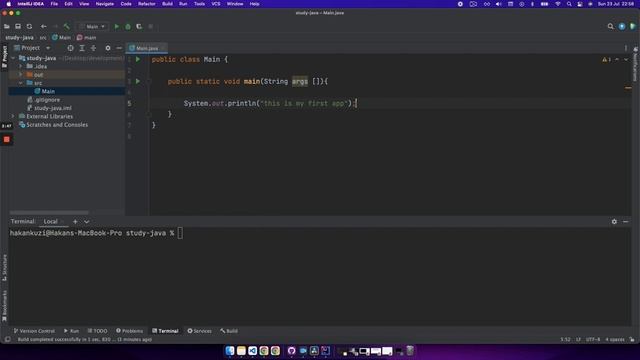Hide the Project panel with minus icon
Image resolution: width=640 pixels, height=360 pixels.
tap(119, 48)
